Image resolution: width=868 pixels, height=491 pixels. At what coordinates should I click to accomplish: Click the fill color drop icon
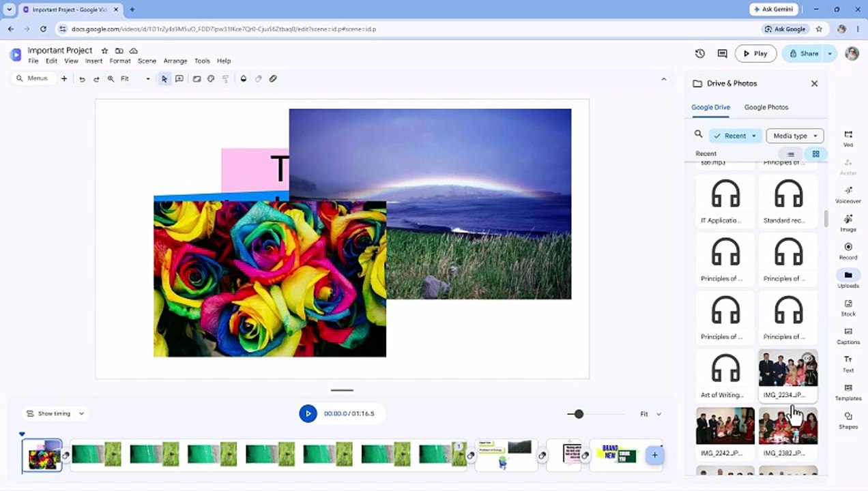click(x=244, y=79)
